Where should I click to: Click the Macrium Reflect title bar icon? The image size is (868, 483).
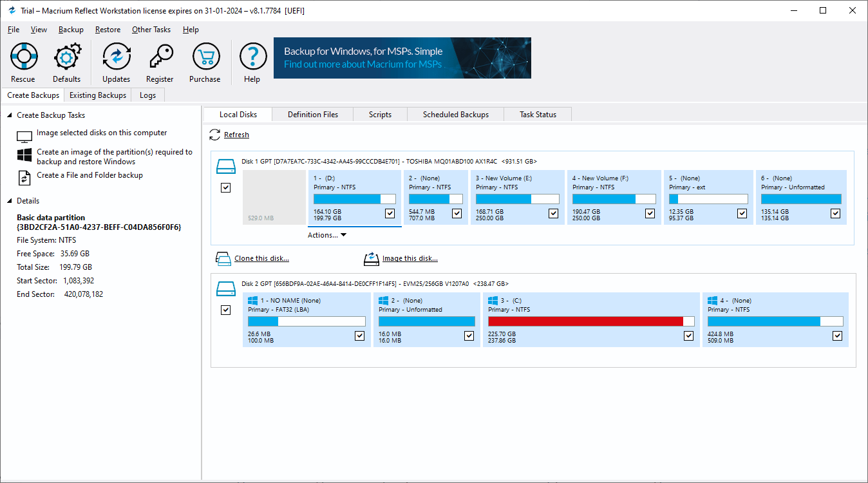point(12,10)
